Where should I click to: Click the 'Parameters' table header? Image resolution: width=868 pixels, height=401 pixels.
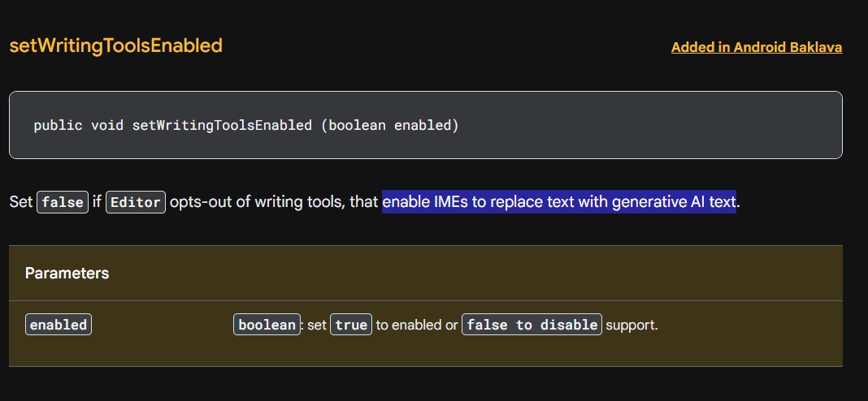click(x=67, y=273)
